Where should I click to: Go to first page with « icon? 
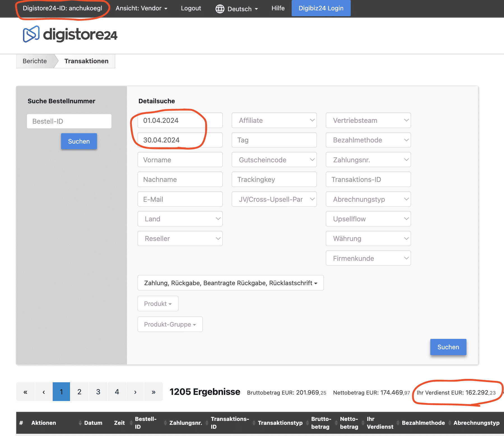[25, 392]
